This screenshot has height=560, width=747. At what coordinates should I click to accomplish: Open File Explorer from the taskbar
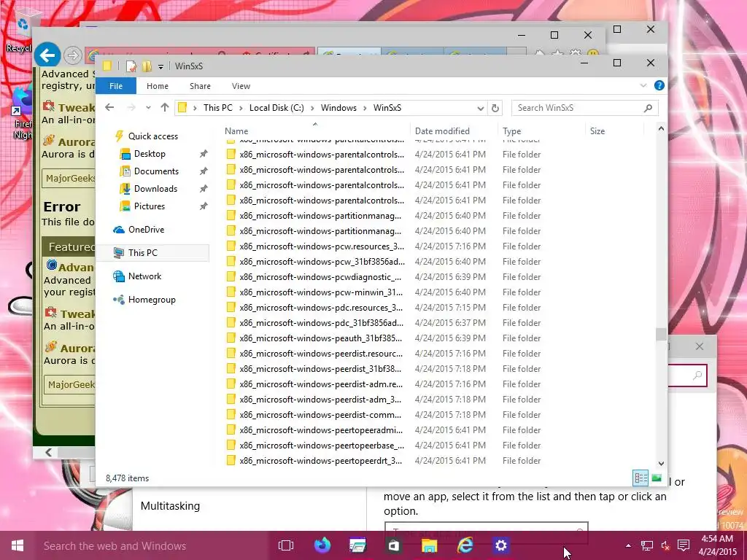click(429, 545)
